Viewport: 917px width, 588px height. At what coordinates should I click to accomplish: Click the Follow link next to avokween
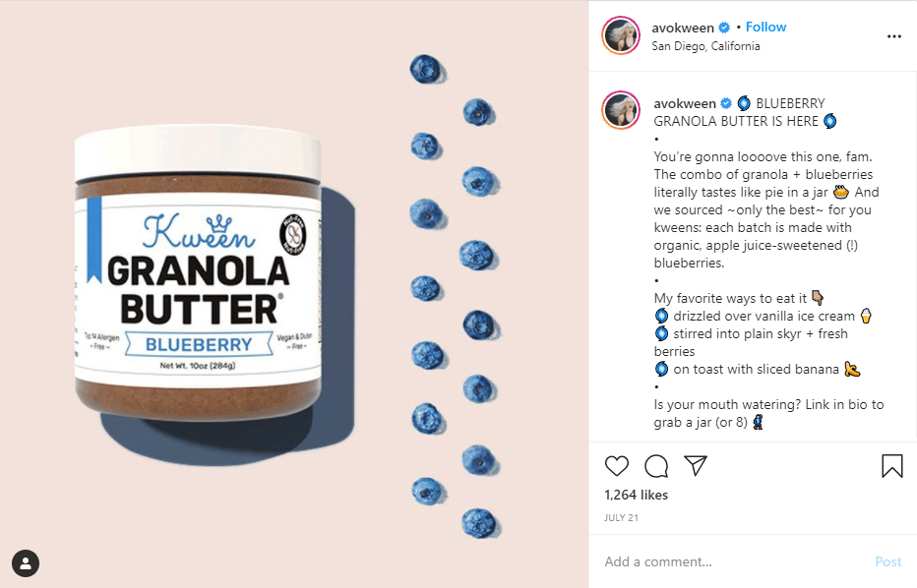765,27
